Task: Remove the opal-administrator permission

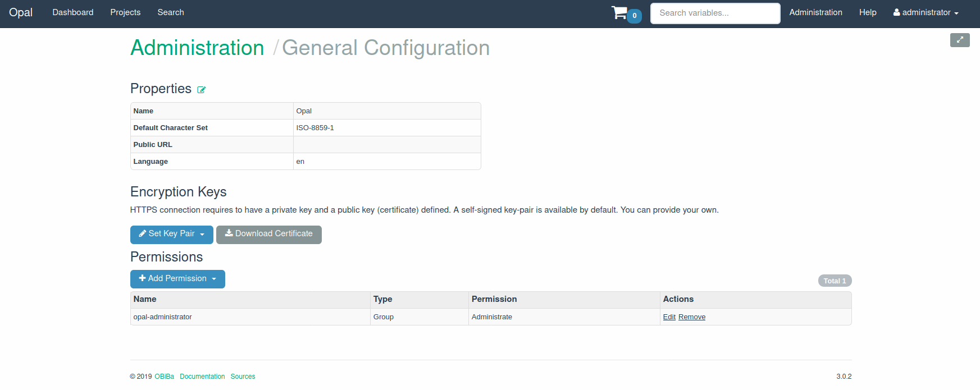Action: click(x=692, y=317)
